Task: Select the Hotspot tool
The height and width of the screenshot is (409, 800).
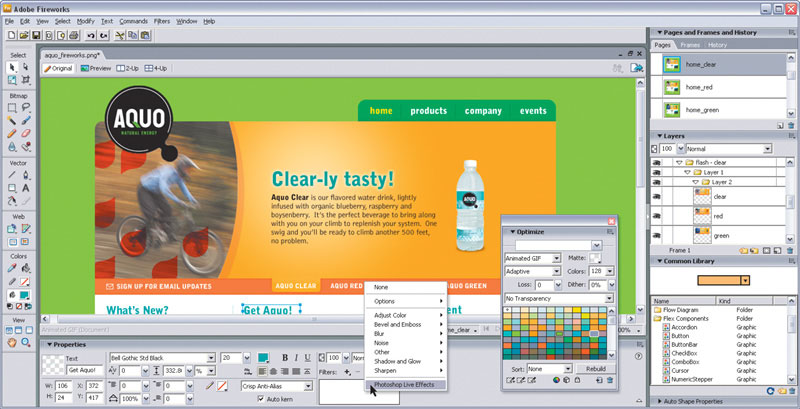Action: [x=12, y=228]
